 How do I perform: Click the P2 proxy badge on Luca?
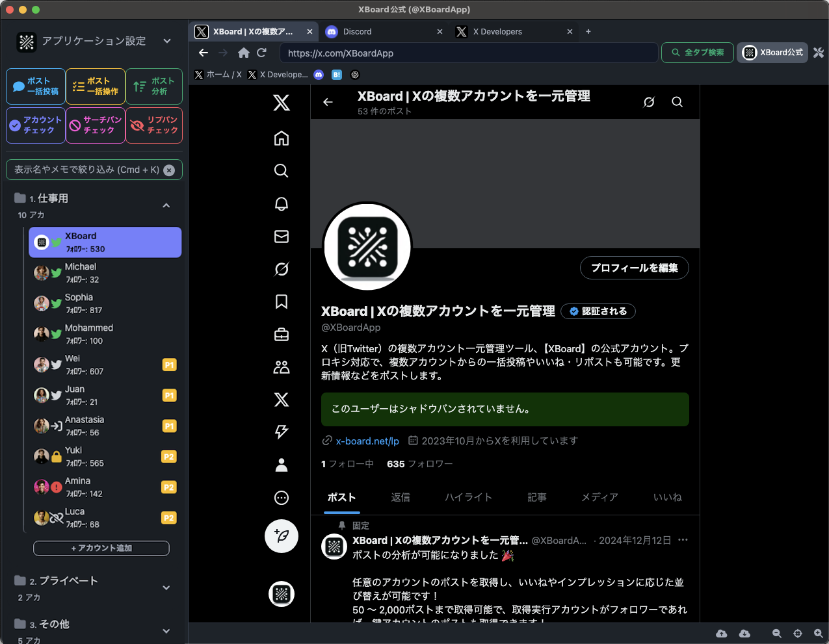tap(169, 518)
